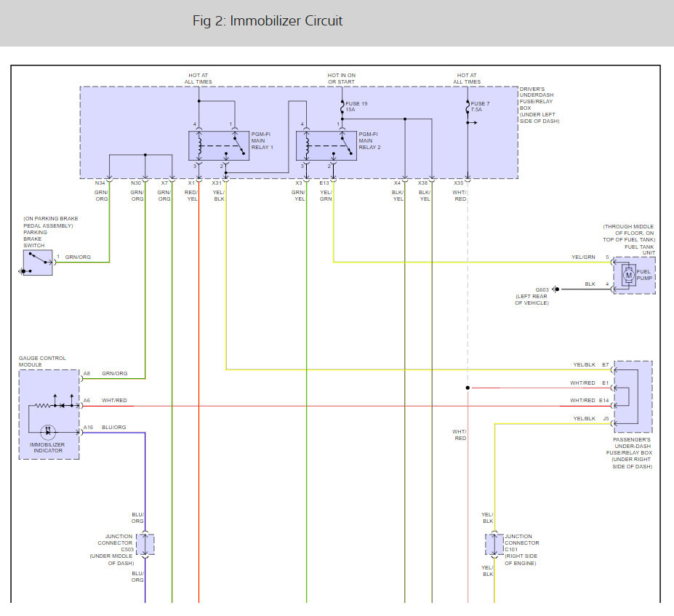The width and height of the screenshot is (674, 616).
Task: Click connector pin label X35
Action: click(x=459, y=183)
